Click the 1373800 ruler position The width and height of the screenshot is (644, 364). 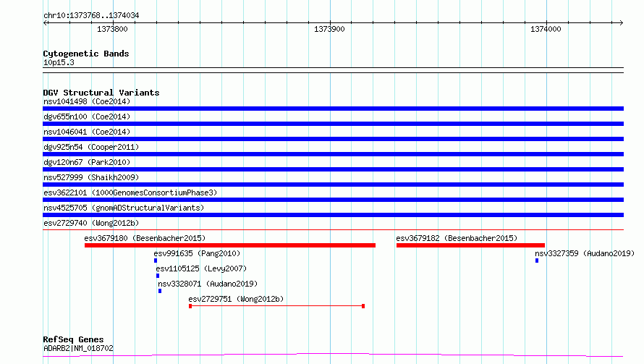(x=112, y=29)
